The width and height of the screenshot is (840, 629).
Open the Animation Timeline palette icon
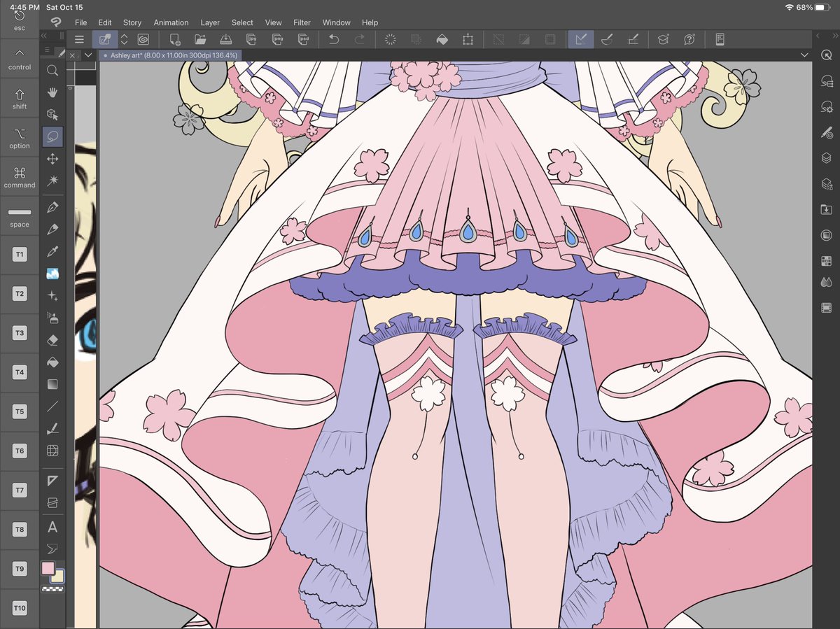(826, 308)
